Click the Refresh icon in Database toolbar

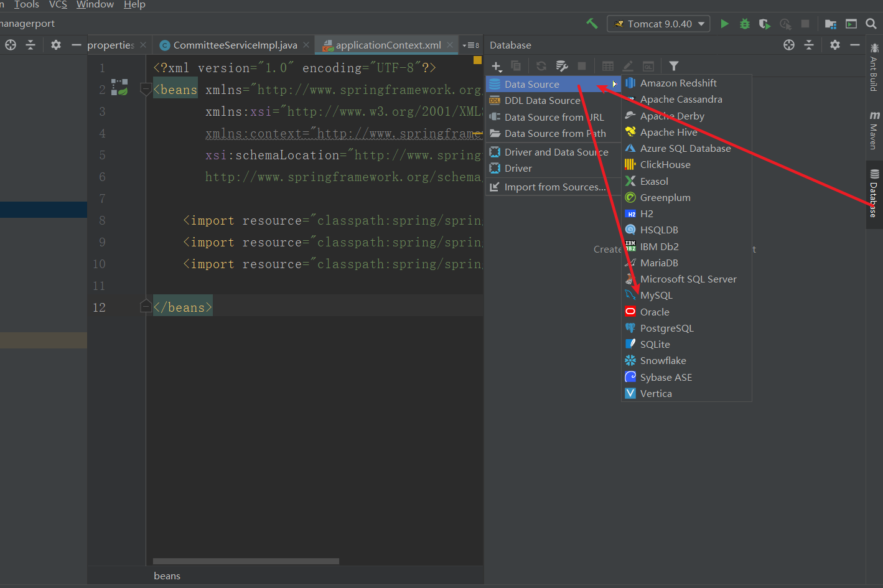coord(541,66)
